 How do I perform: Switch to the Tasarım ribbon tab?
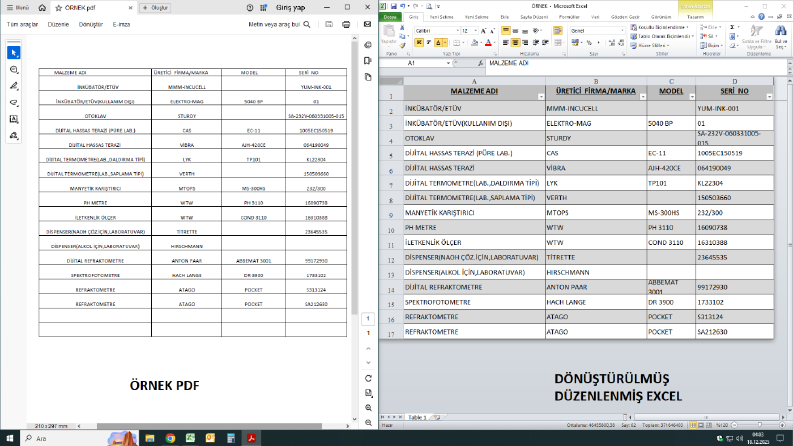pos(695,17)
